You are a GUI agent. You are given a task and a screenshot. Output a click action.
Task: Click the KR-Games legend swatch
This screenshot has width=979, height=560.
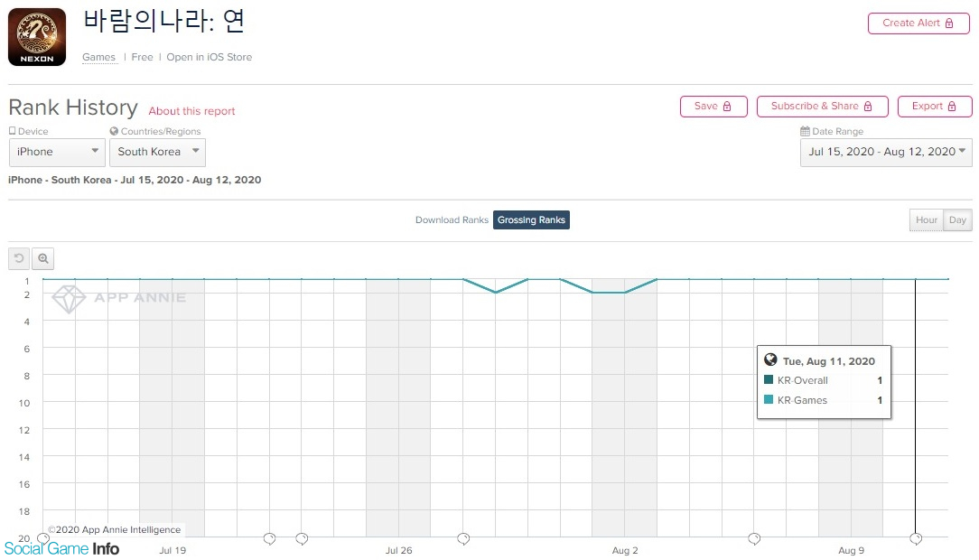(769, 399)
